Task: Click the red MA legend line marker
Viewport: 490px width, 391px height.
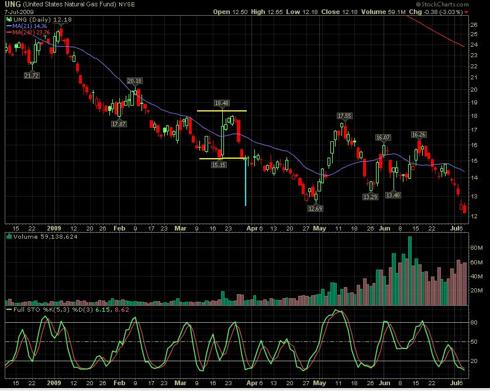Action: [x=9, y=32]
